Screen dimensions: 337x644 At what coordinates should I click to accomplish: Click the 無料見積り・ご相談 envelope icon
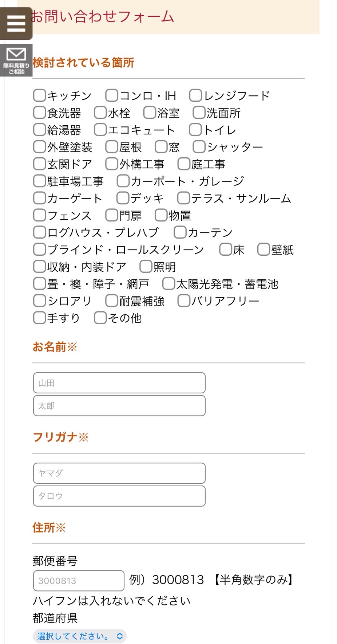(17, 59)
